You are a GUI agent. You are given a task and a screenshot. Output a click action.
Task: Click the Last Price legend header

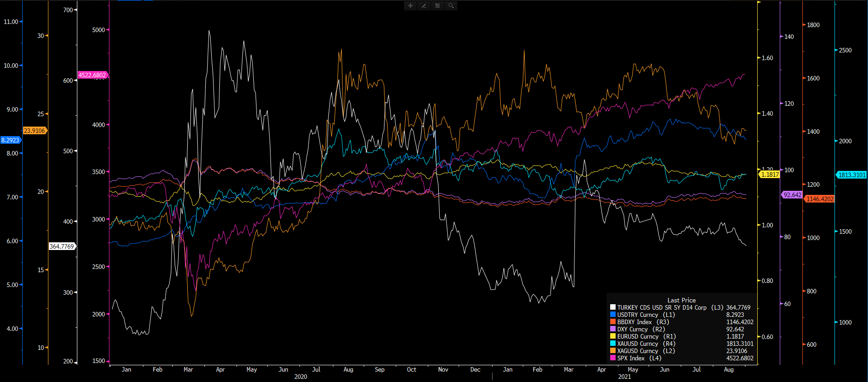tap(681, 300)
